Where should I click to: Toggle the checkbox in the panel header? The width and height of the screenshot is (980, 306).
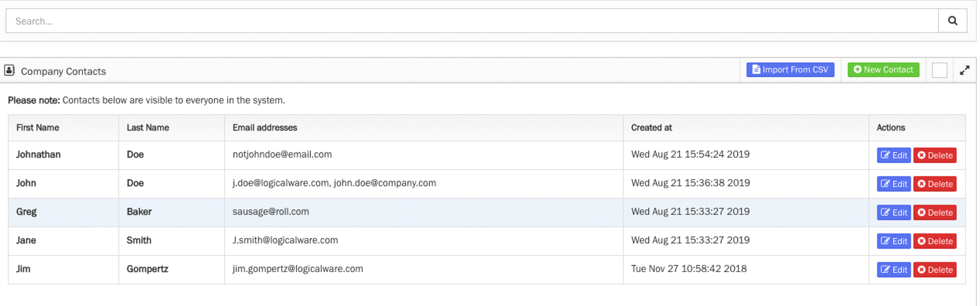[939, 70]
